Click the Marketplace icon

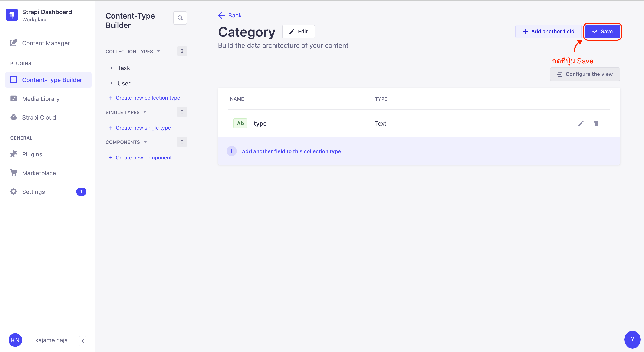[x=13, y=173]
